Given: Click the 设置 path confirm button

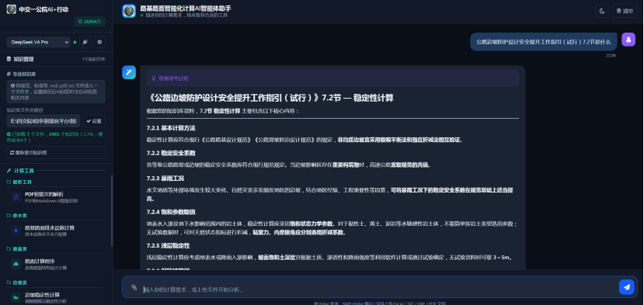Looking at the screenshot, I should (94, 121).
